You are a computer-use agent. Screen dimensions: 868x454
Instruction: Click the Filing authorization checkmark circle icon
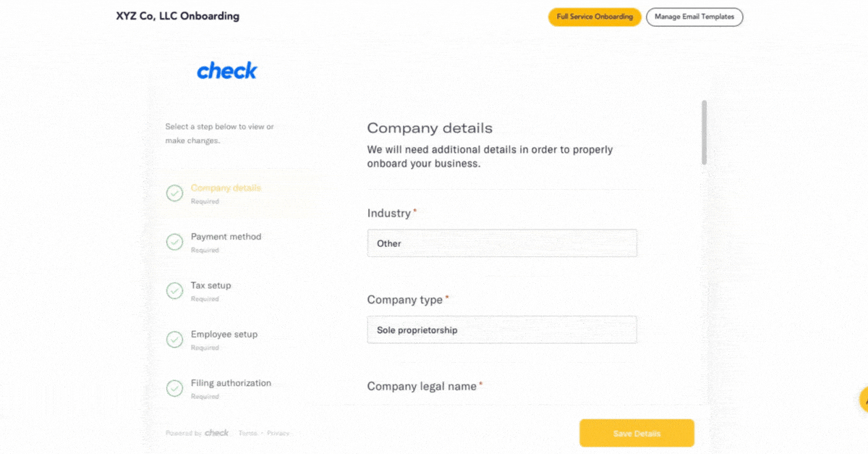click(174, 388)
